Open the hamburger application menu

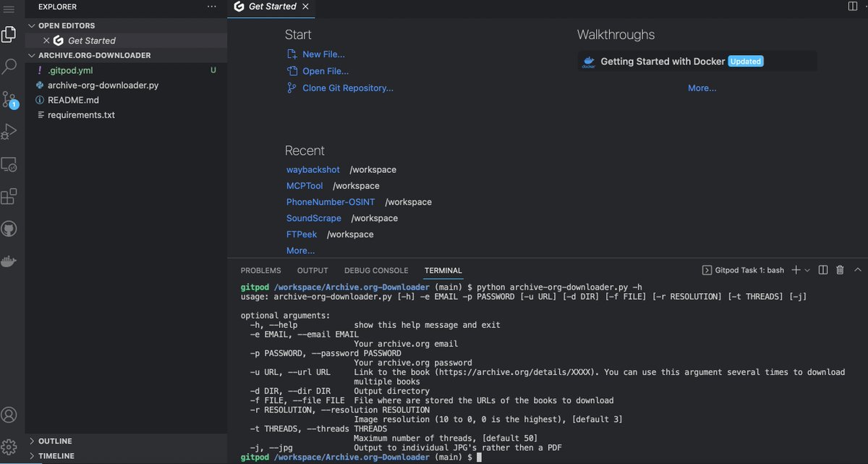point(9,8)
